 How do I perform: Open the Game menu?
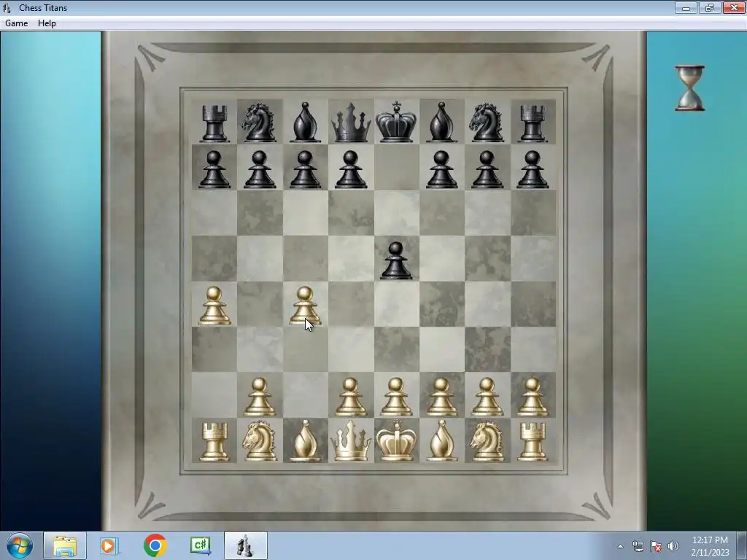(16, 23)
